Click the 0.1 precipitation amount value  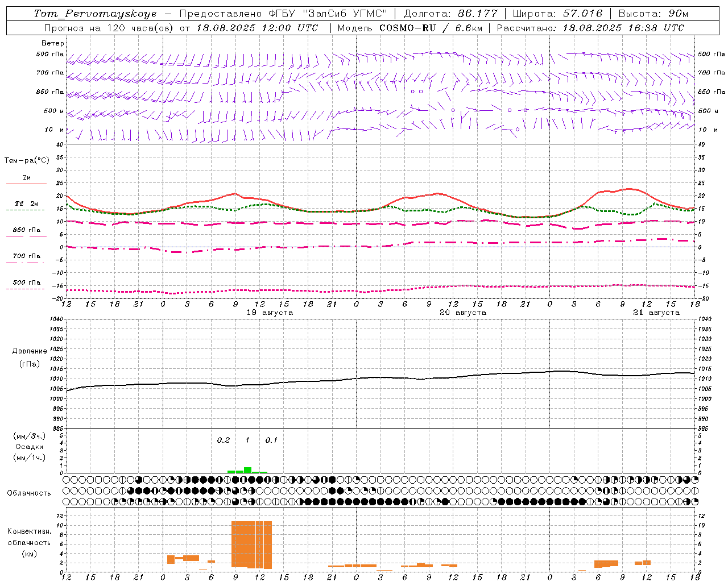(x=271, y=440)
